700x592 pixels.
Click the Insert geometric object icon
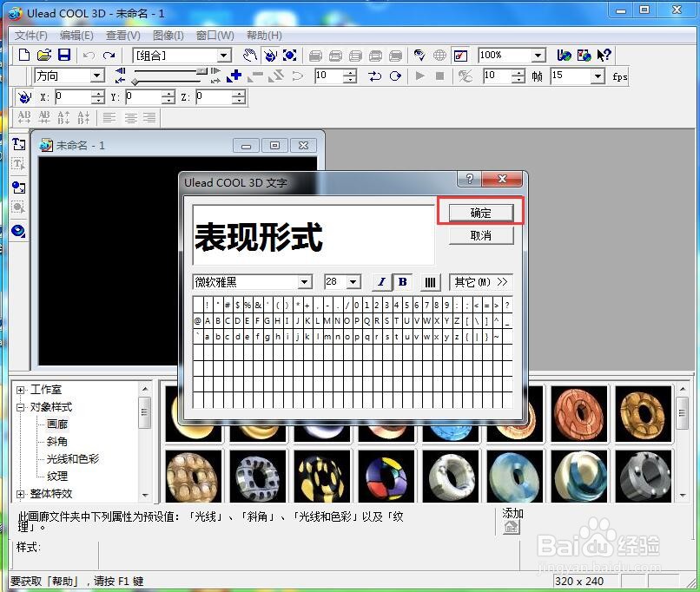[19, 231]
